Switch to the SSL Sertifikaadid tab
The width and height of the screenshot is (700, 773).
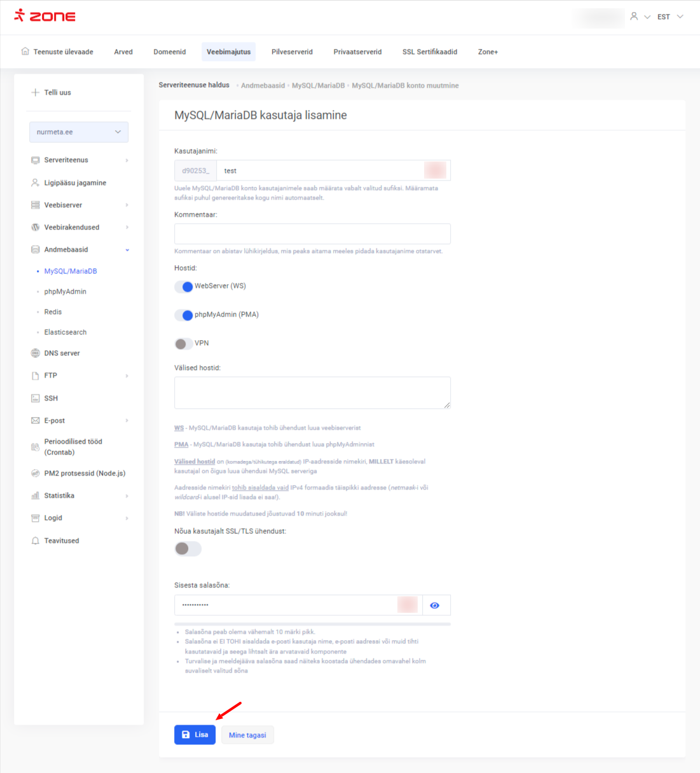click(430, 52)
